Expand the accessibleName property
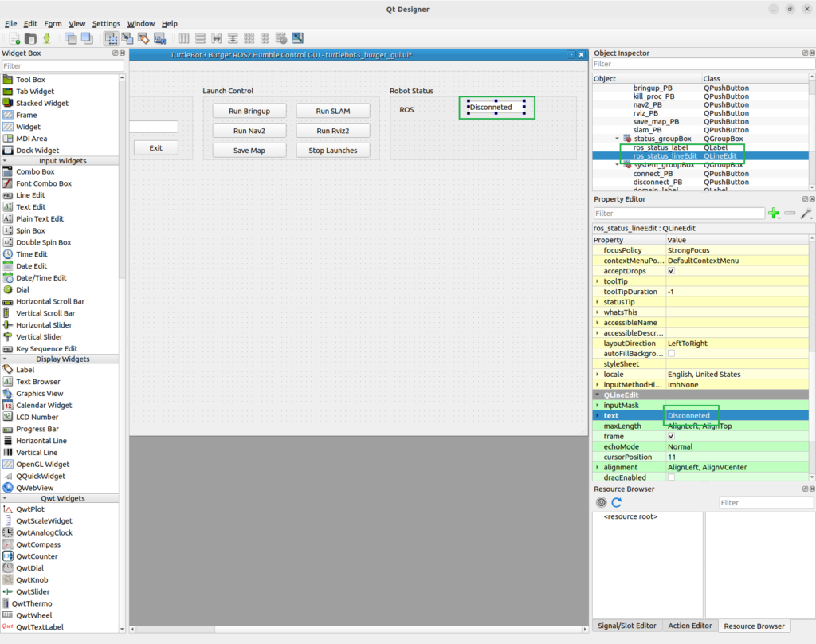Screen dimensions: 816x644 coord(598,323)
